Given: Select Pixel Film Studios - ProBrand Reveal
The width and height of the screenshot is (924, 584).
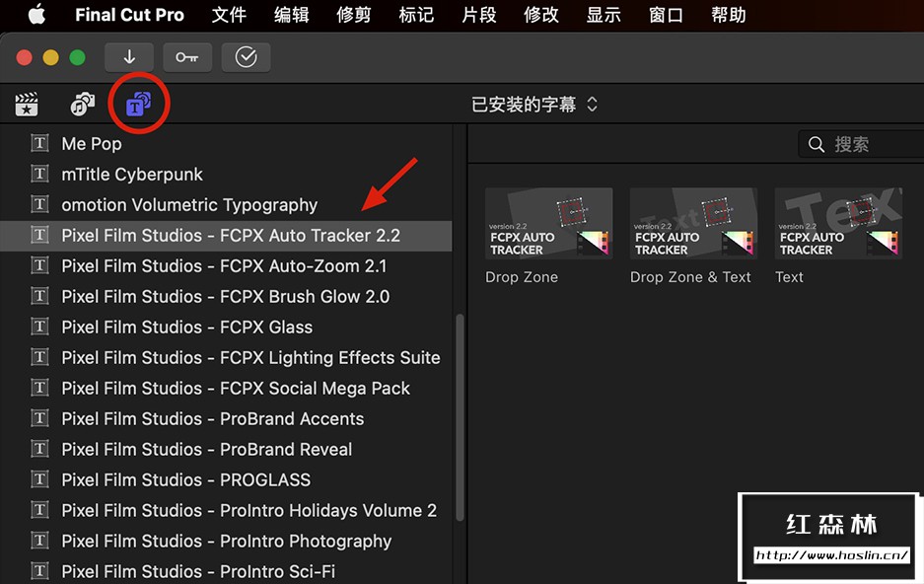Looking at the screenshot, I should [206, 449].
